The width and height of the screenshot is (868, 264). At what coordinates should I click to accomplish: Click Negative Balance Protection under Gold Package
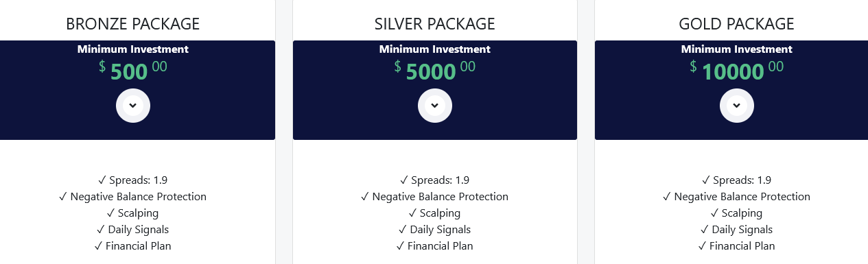(737, 197)
